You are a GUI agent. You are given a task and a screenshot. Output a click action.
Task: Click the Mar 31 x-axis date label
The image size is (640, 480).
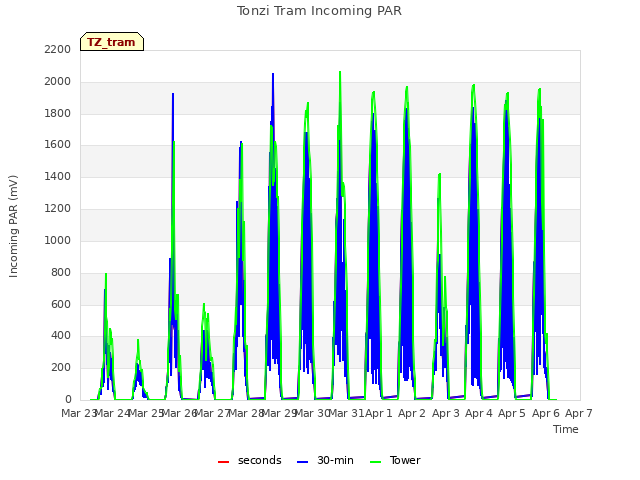coord(346,413)
